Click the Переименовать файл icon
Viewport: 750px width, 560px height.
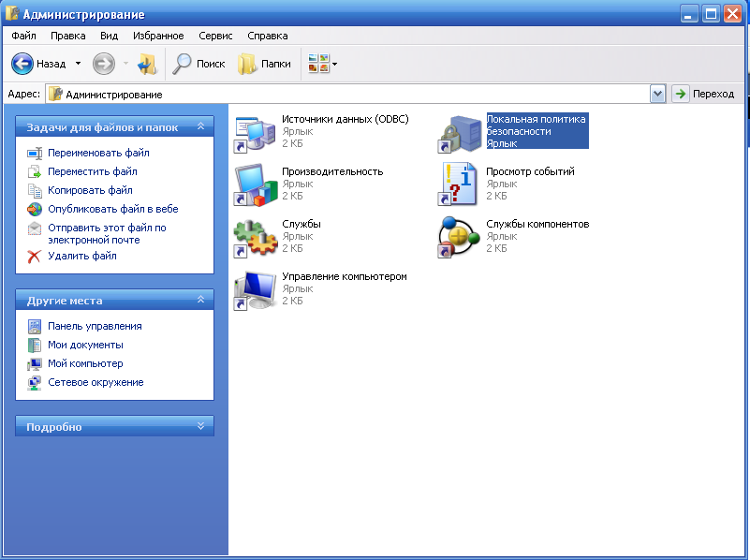pyautogui.click(x=35, y=154)
